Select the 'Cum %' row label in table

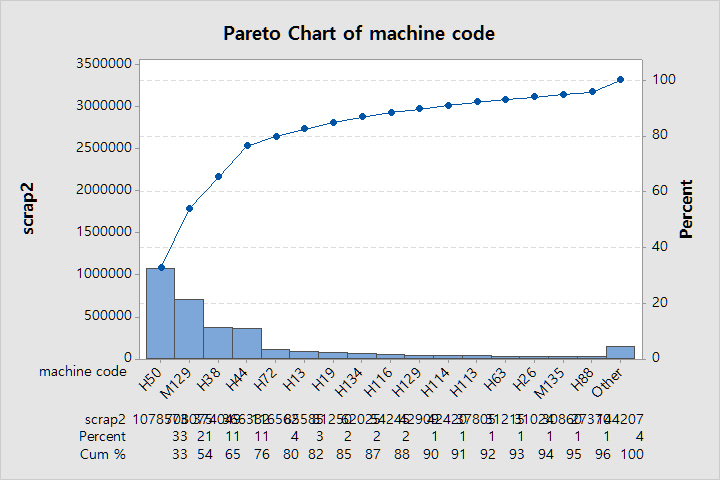[x=103, y=454]
